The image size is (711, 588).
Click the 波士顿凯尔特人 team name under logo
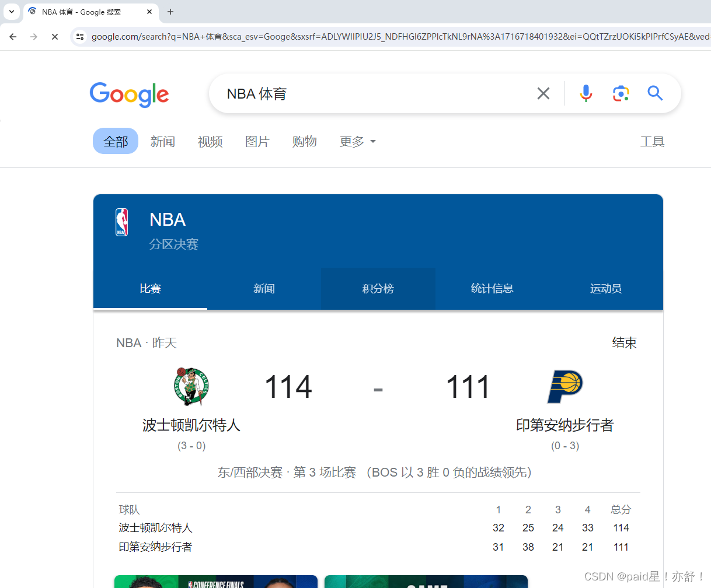click(x=191, y=425)
